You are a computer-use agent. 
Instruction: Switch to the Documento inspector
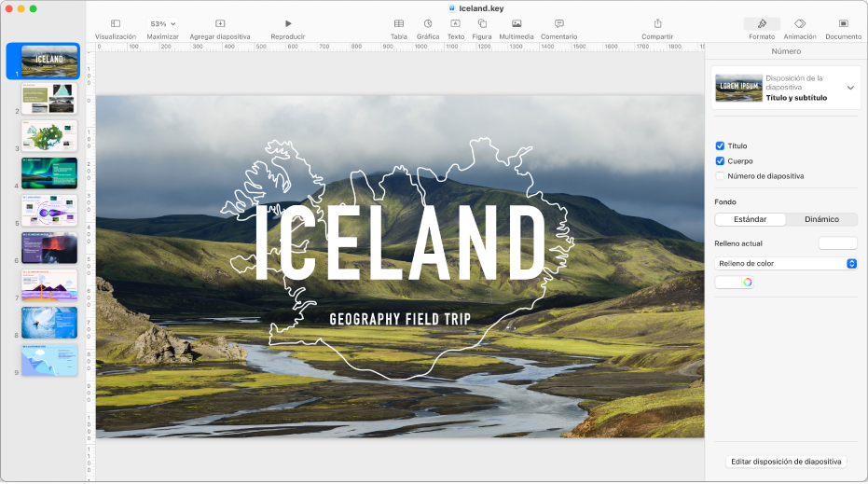click(843, 24)
